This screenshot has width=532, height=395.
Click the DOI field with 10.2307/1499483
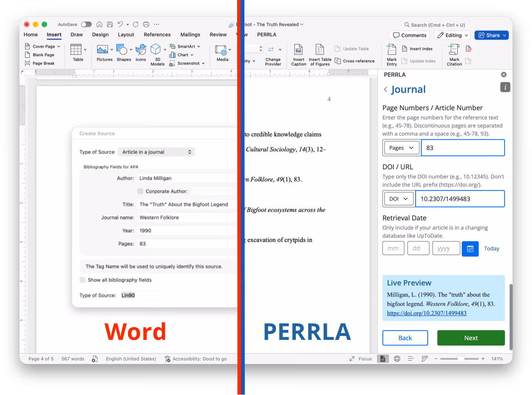point(460,199)
